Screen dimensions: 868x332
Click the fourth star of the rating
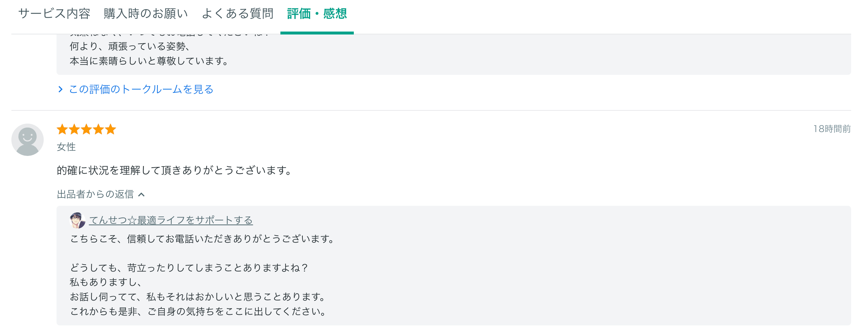tap(98, 129)
